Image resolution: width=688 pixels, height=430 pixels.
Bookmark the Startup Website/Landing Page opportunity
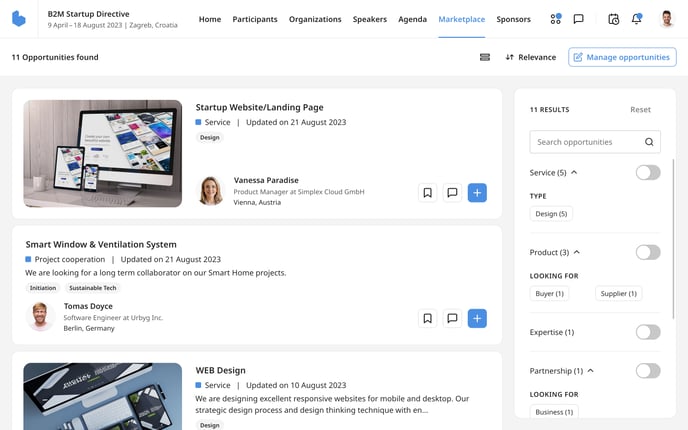[x=427, y=193]
